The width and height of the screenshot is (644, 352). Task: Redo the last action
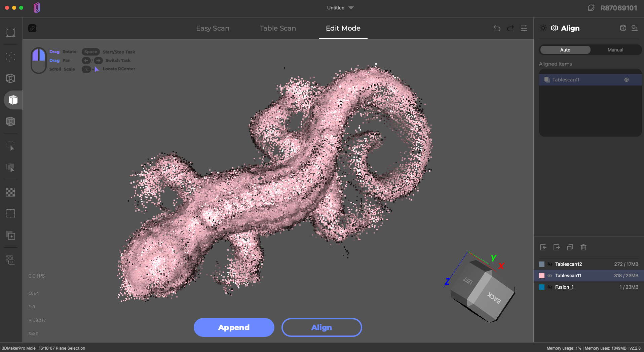pyautogui.click(x=510, y=28)
